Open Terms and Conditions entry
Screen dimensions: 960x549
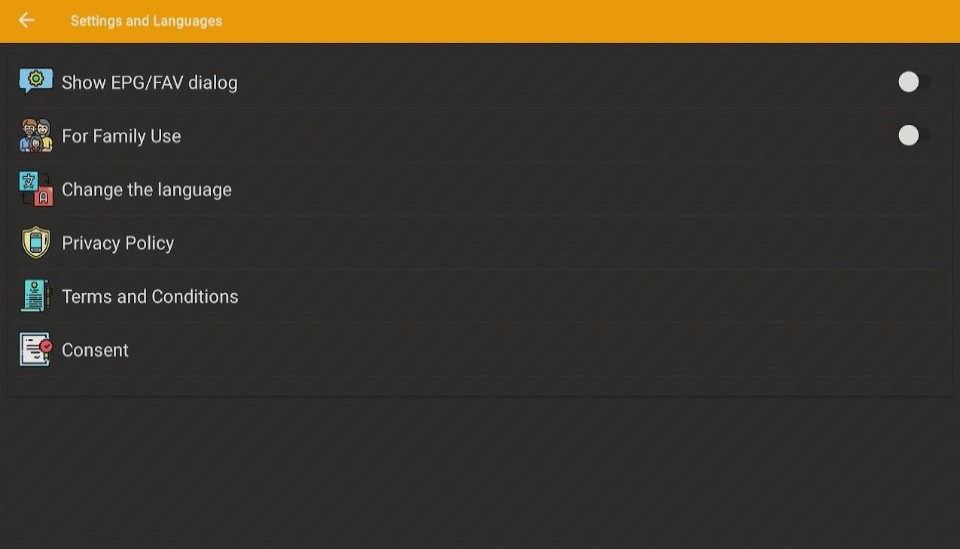pyautogui.click(x=480, y=296)
